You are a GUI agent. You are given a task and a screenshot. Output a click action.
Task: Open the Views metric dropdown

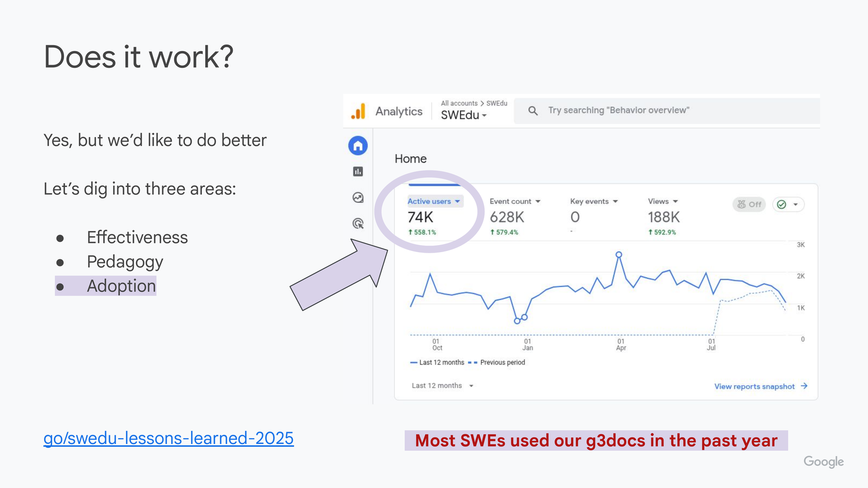coord(663,201)
